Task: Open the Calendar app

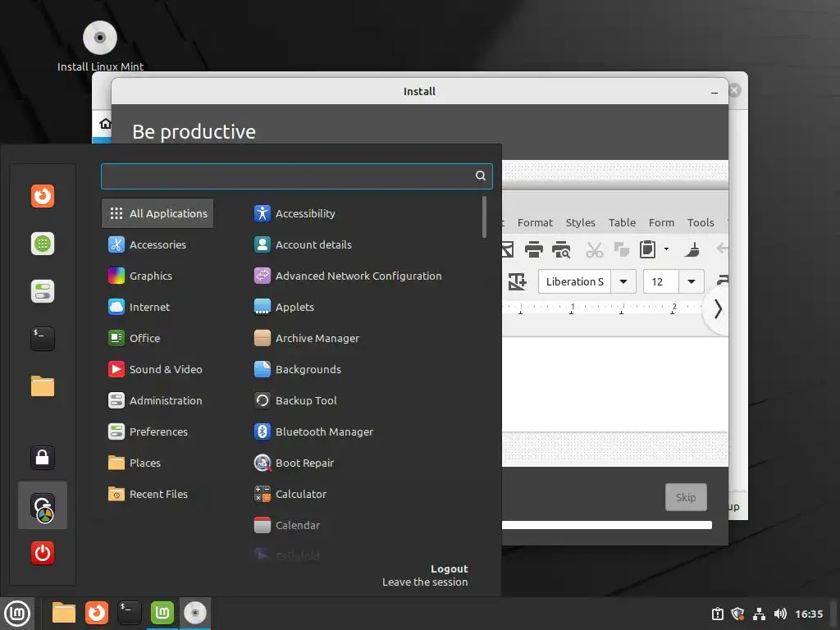Action: point(286,525)
